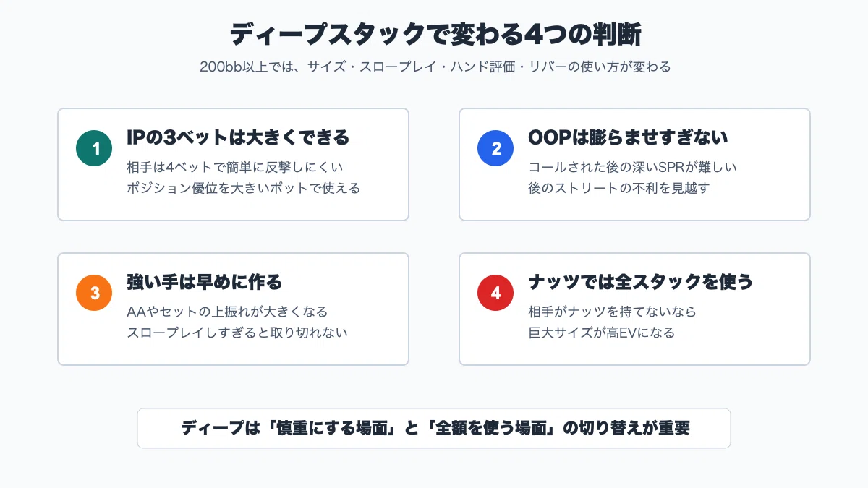Click the orange number 3 circle
The image size is (868, 488).
click(94, 293)
